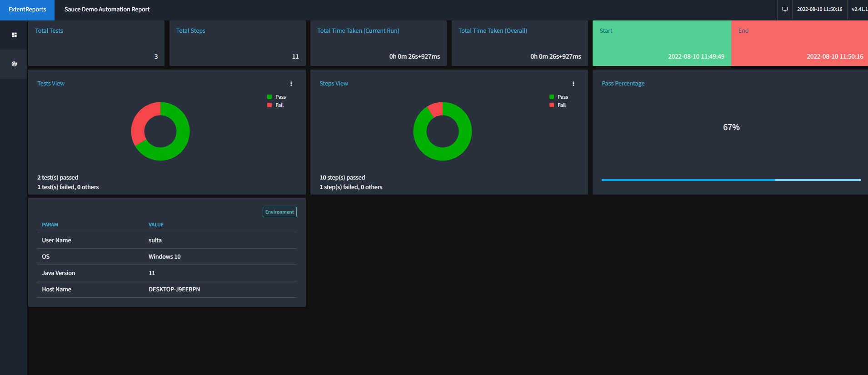Toggle Pass legend in Tests View
868x375 pixels.
[x=276, y=97]
